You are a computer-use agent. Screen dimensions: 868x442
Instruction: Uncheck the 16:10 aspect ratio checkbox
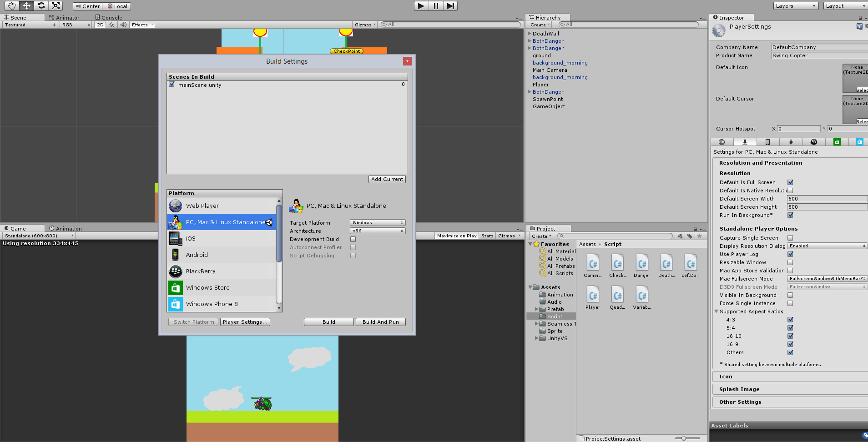790,336
